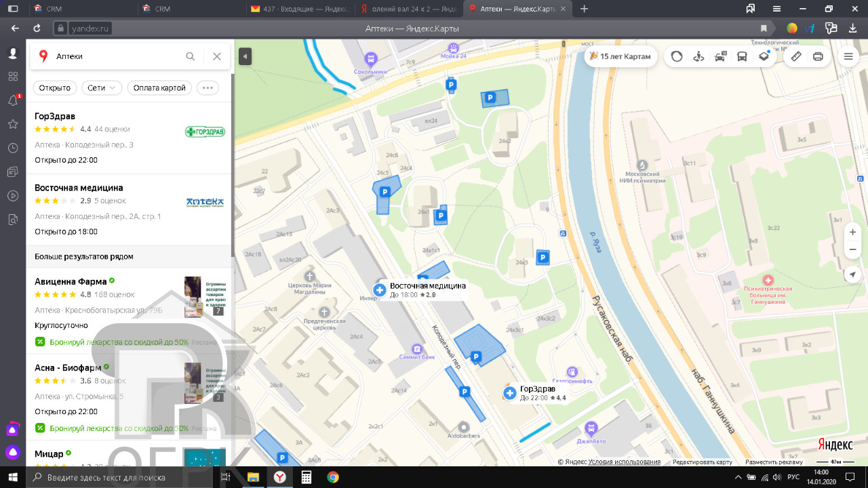The height and width of the screenshot is (488, 868).
Task: Open street panoramas pedestrian icon
Action: [698, 57]
